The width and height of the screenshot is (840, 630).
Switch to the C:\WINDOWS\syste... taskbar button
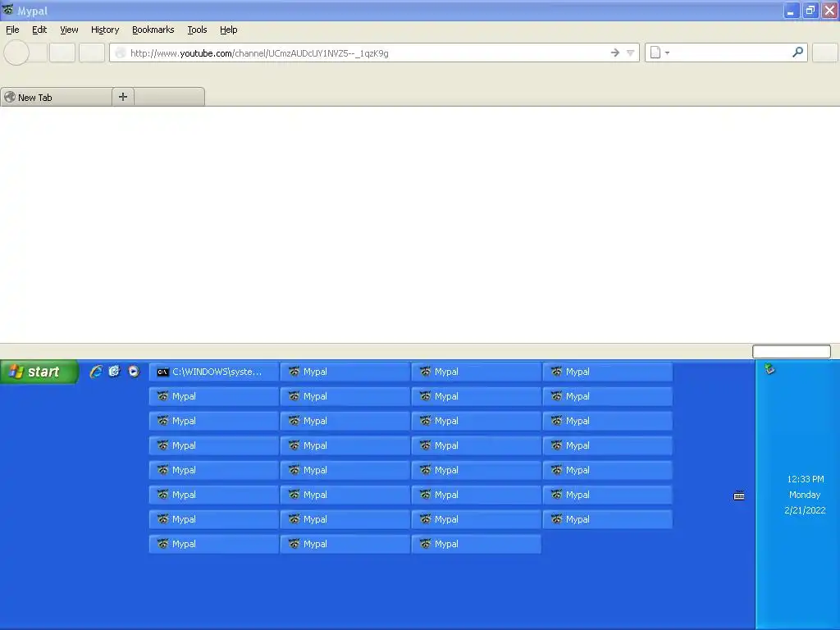pyautogui.click(x=214, y=372)
